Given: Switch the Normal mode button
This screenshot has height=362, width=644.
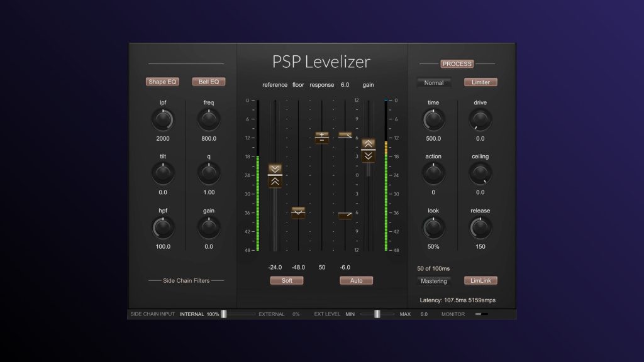Looking at the screenshot, I should (x=434, y=82).
